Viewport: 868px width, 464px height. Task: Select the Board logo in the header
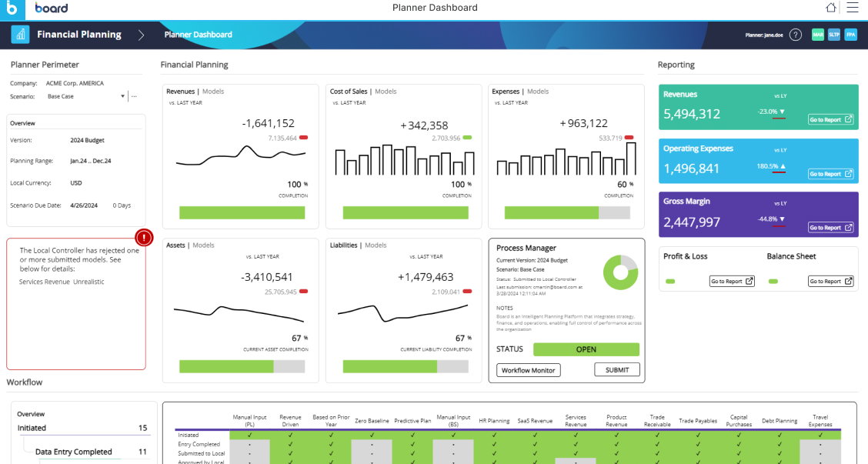pos(52,8)
